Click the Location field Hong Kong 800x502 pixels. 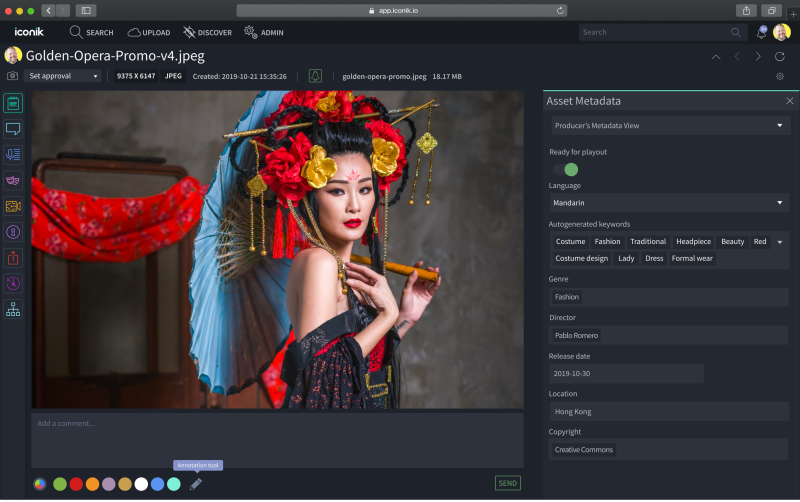[x=669, y=412]
